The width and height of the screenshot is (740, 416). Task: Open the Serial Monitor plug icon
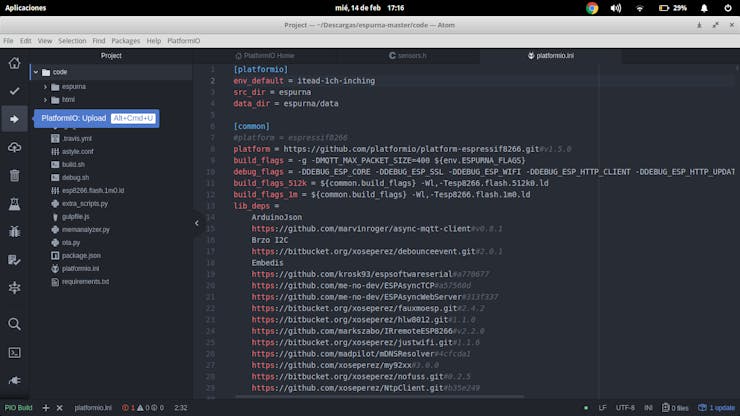pos(14,380)
